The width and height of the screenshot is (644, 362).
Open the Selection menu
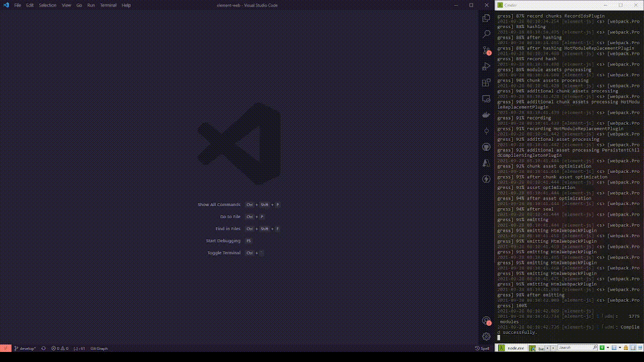pyautogui.click(x=48, y=5)
